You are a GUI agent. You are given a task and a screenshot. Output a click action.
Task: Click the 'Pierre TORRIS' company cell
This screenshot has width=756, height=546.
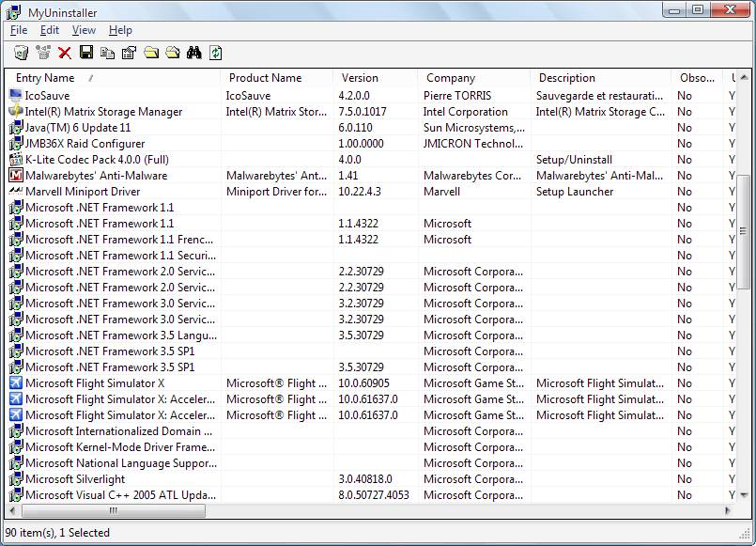click(x=457, y=96)
